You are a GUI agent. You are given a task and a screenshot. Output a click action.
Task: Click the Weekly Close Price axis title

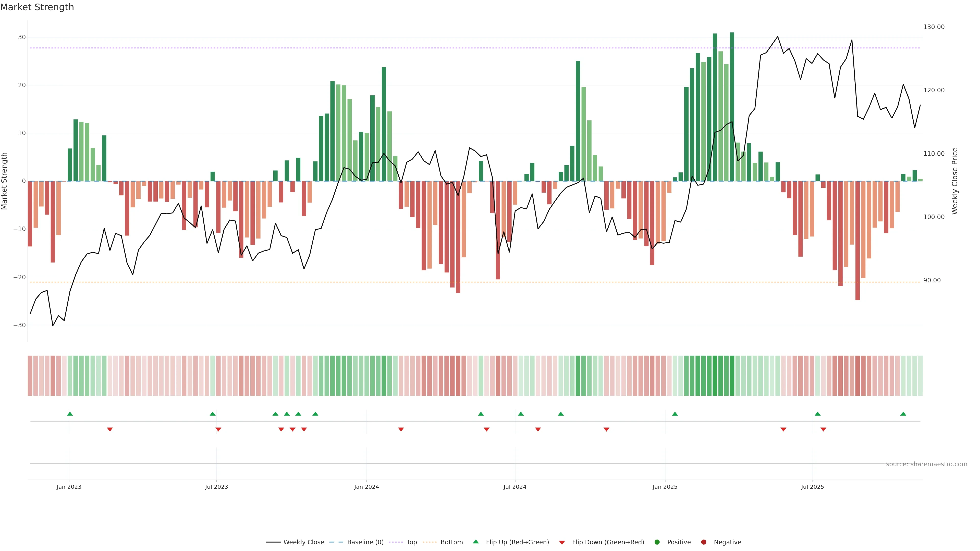[954, 181]
